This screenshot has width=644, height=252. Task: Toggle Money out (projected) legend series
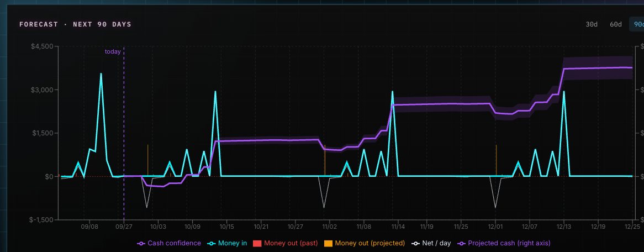tap(365, 243)
